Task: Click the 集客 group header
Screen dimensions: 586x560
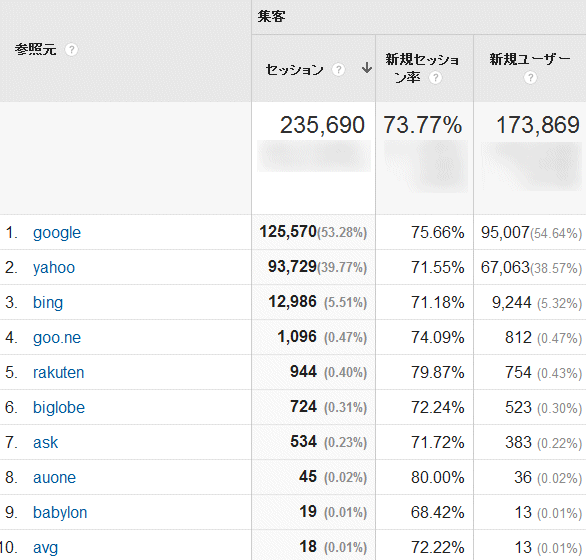Action: point(272,16)
